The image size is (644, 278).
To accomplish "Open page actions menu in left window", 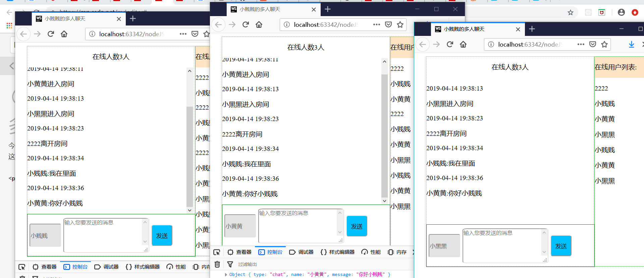I will (x=183, y=34).
